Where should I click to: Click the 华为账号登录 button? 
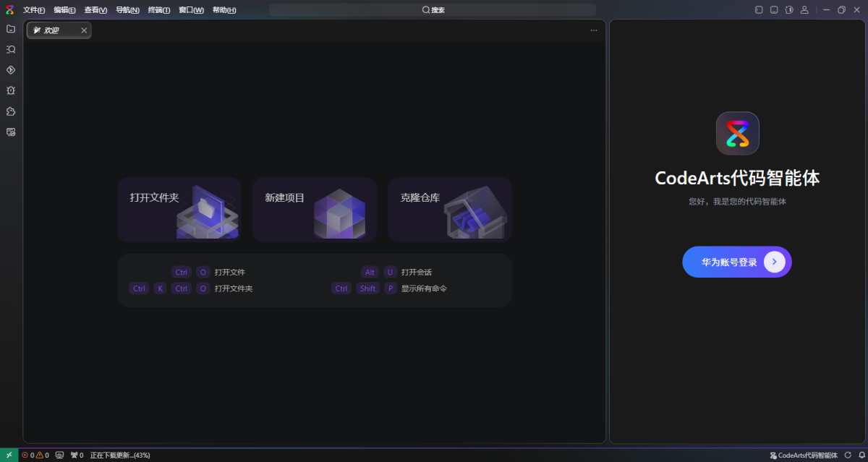click(x=736, y=262)
